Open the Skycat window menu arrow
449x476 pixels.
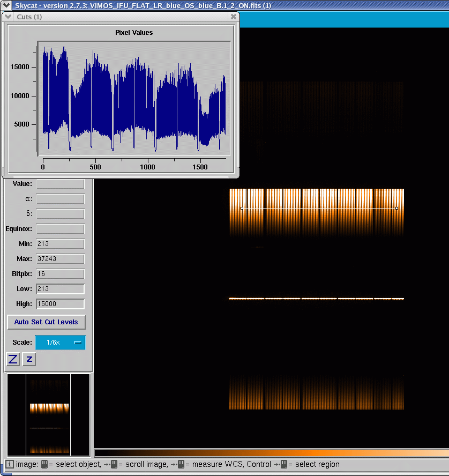(x=6, y=5)
